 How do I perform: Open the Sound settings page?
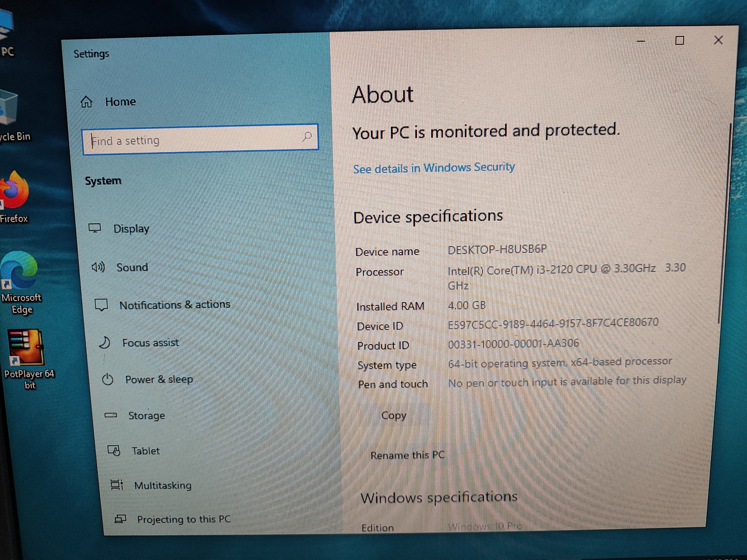point(120,267)
